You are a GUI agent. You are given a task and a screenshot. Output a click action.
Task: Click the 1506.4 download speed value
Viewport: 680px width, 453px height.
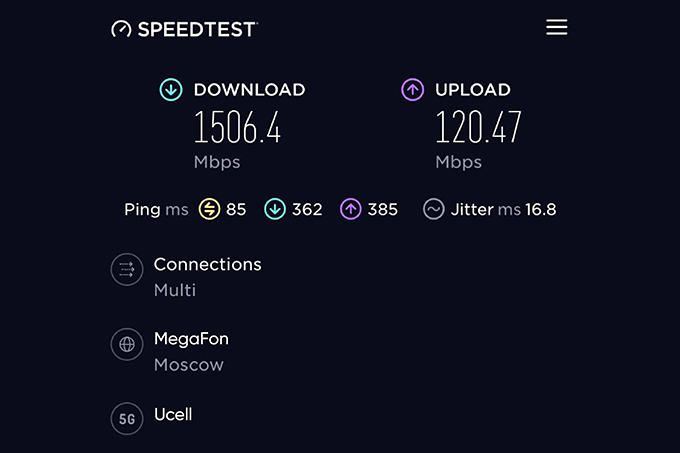click(x=237, y=127)
